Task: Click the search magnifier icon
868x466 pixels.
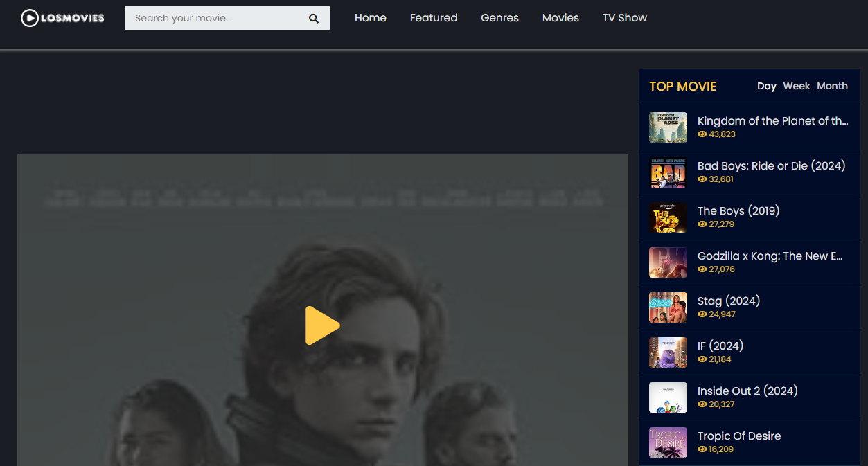Action: coord(314,19)
